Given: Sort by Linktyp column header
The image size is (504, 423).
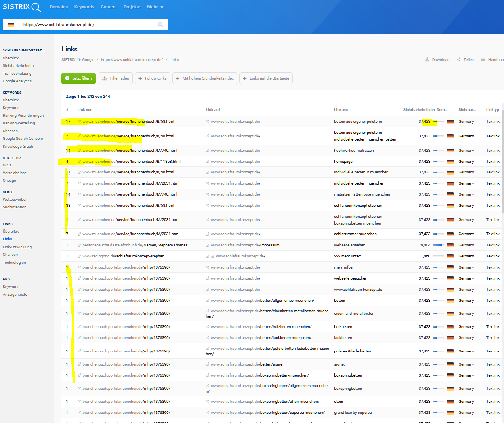Looking at the screenshot, I should tap(493, 110).
